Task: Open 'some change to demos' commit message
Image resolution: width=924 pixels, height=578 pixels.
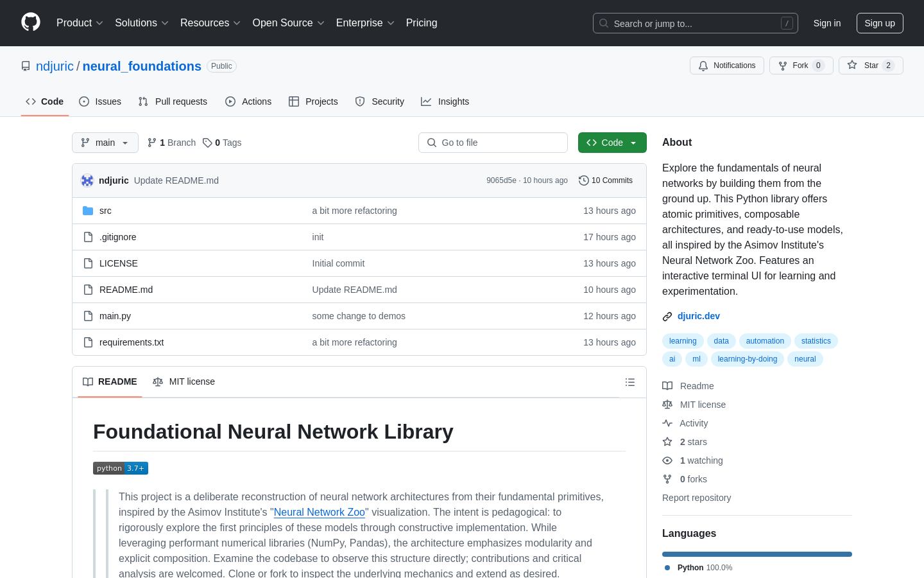Action: tap(359, 316)
